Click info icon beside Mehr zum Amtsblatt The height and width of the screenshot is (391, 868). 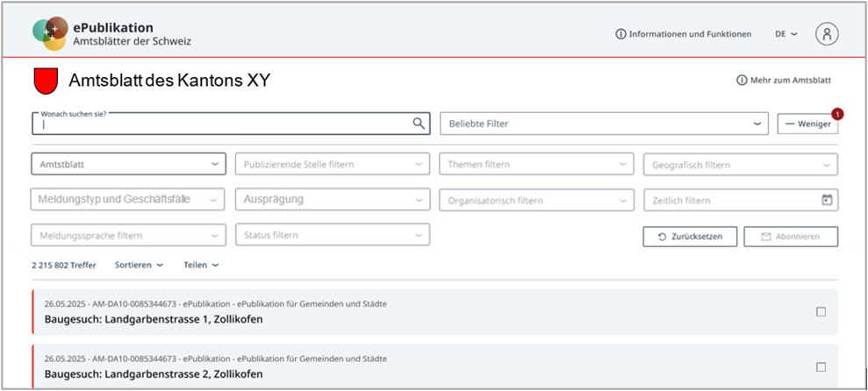[x=742, y=81]
